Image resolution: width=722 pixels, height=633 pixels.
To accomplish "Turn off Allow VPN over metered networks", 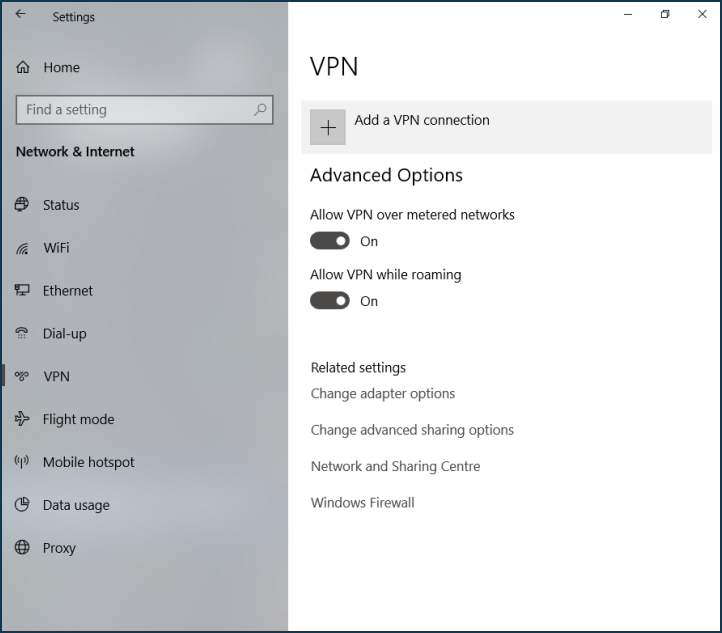I will tap(330, 241).
